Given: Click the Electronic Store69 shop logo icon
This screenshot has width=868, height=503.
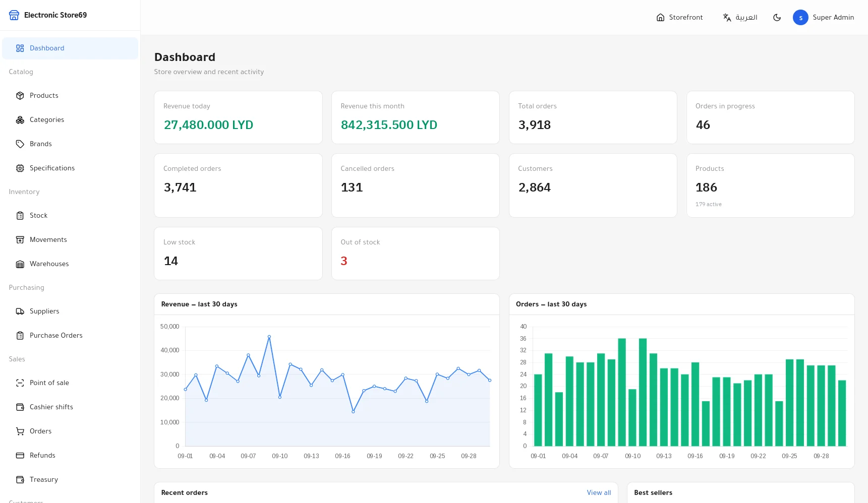Looking at the screenshot, I should [x=14, y=15].
